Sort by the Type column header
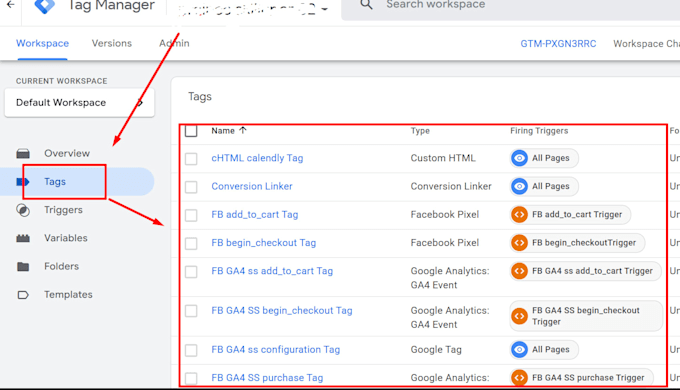The width and height of the screenshot is (680, 390). pos(420,131)
